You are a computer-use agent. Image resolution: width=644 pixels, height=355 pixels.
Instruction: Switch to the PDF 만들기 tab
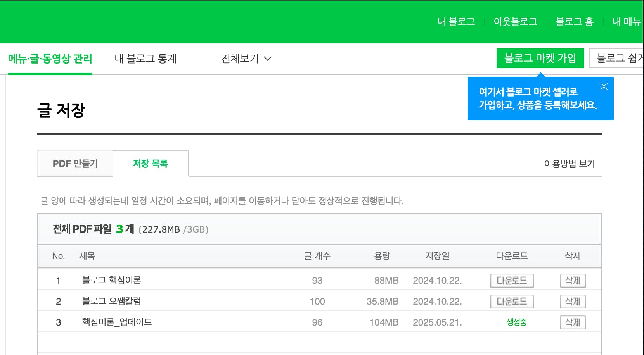(x=75, y=164)
